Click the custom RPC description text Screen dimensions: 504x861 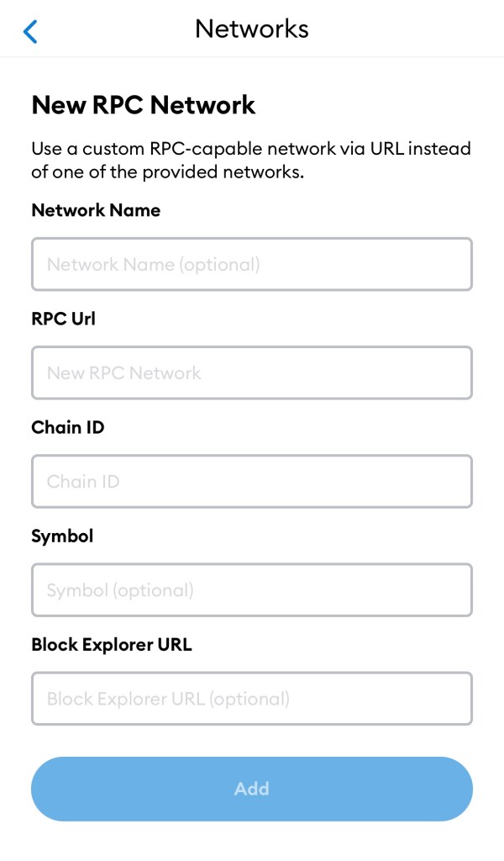(x=250, y=161)
